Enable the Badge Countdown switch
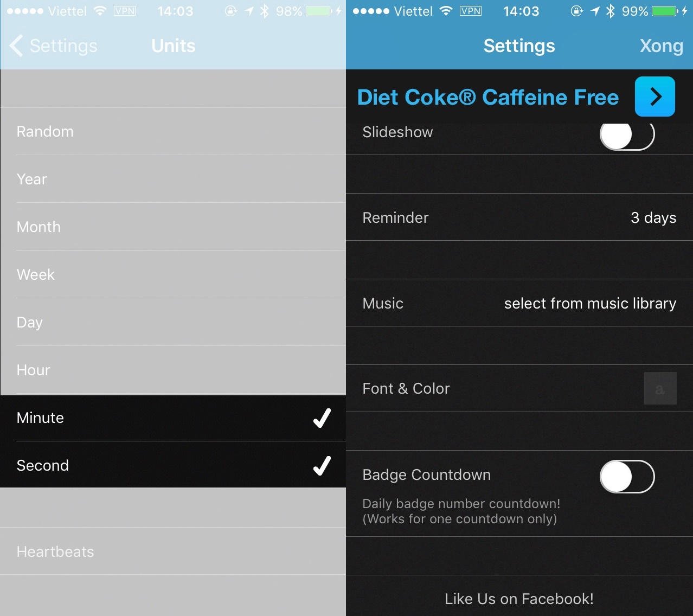Image resolution: width=693 pixels, height=616 pixels. point(627,477)
